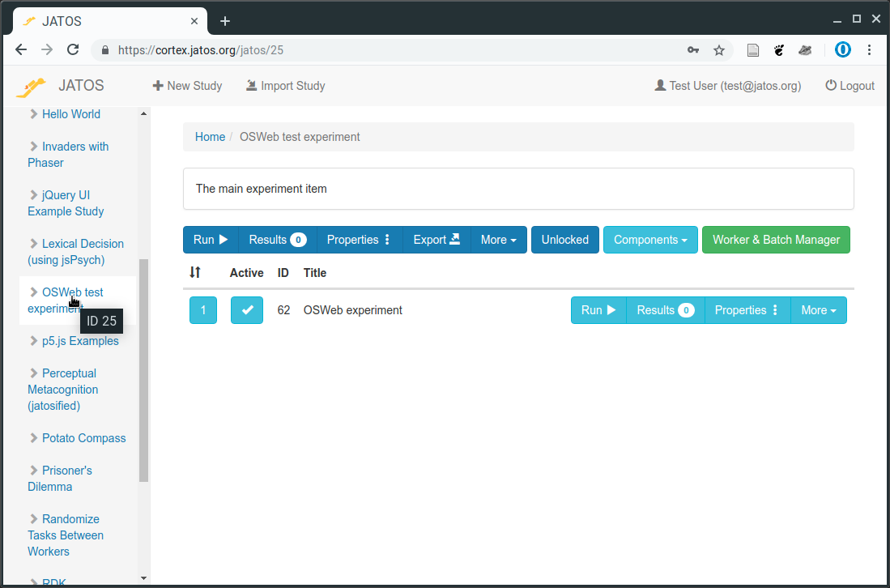Click the Home breadcrumb link
Image resolution: width=890 pixels, height=588 pixels.
[210, 137]
